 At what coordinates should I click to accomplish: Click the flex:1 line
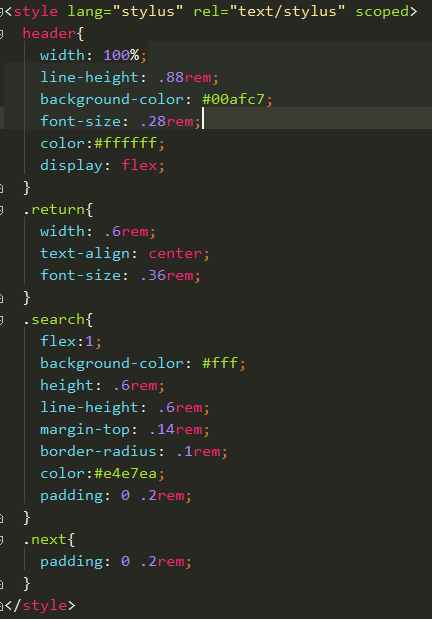[x=71, y=341]
